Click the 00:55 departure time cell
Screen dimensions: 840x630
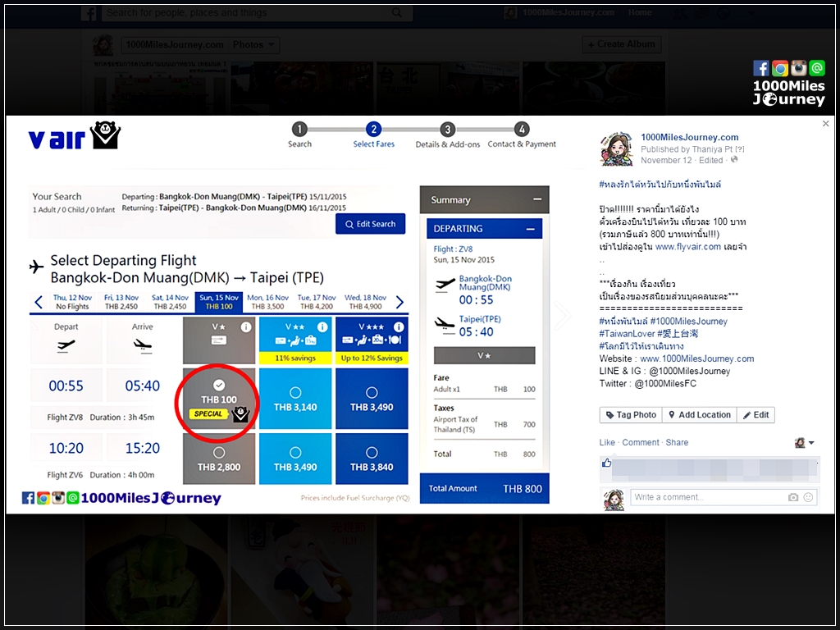[x=66, y=386]
